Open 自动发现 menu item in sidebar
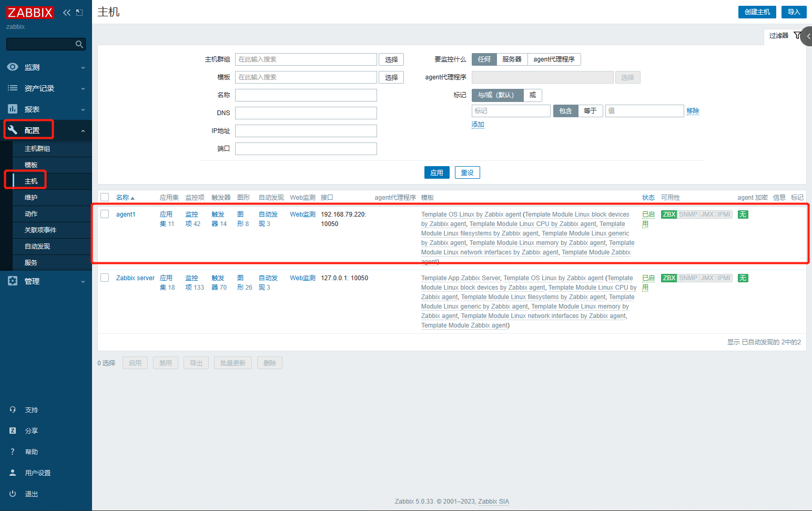Image resolution: width=812 pixels, height=511 pixels. tap(52, 247)
